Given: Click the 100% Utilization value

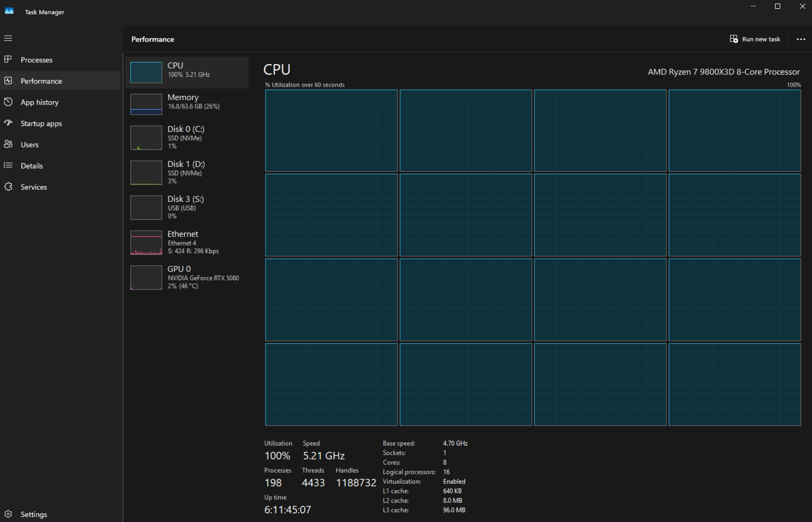Looking at the screenshot, I should click(277, 456).
